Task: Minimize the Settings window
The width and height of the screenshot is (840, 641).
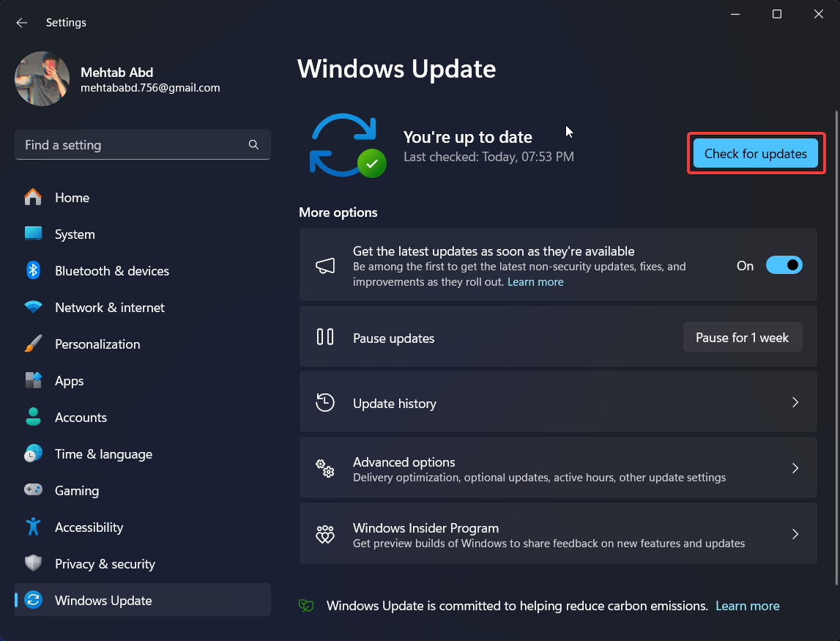Action: pyautogui.click(x=735, y=15)
